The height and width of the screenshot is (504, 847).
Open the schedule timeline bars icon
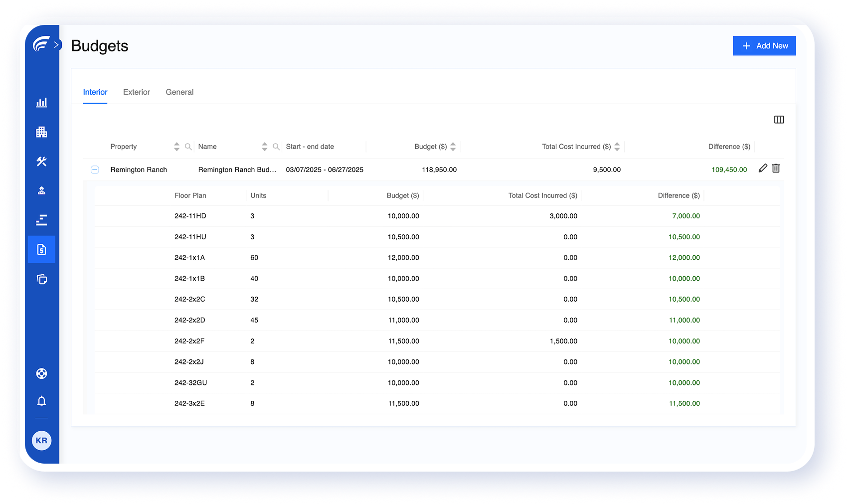click(x=41, y=220)
